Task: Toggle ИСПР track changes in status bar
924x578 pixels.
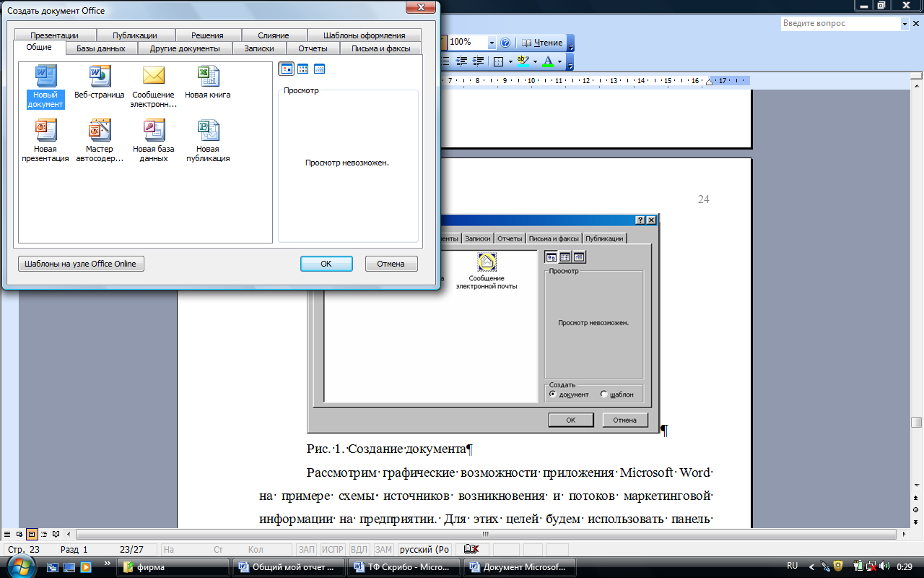Action: tap(332, 550)
